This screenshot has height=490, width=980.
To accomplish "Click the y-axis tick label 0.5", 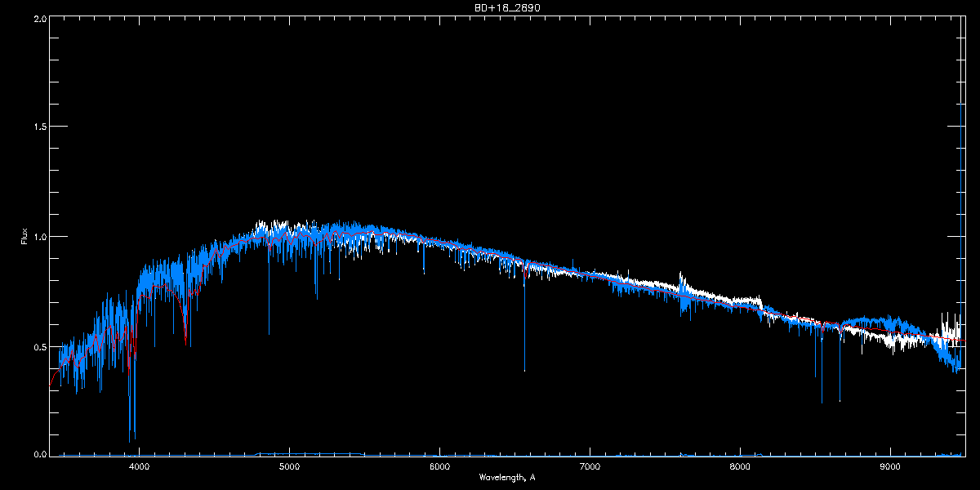I will [38, 346].
